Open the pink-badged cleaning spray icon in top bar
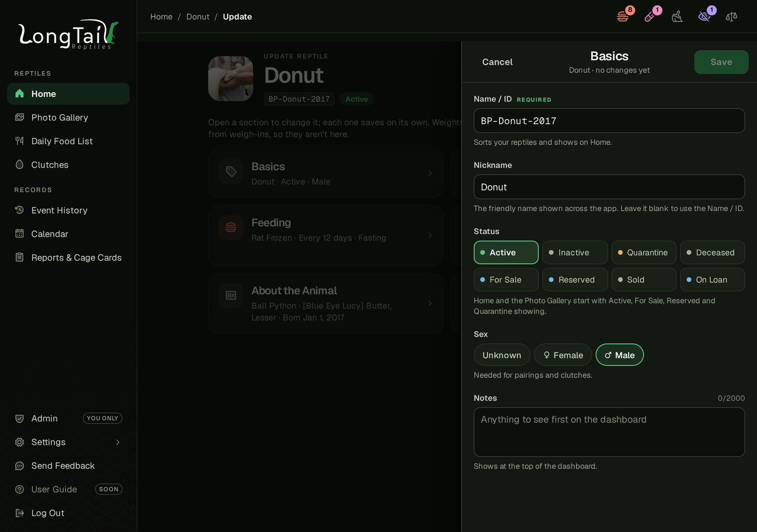This screenshot has width=757, height=532. (650, 17)
